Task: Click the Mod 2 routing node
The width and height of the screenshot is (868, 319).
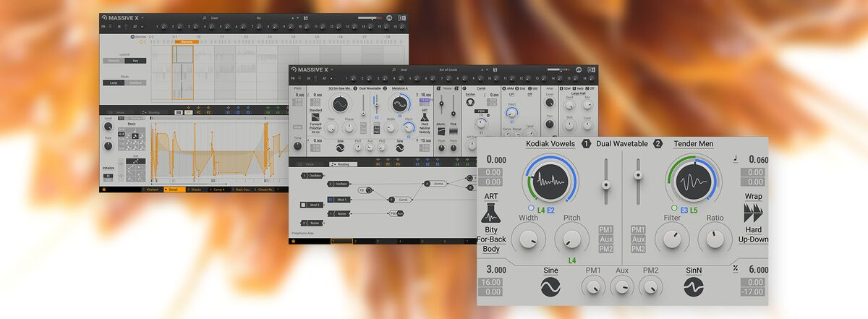Action: point(312,205)
